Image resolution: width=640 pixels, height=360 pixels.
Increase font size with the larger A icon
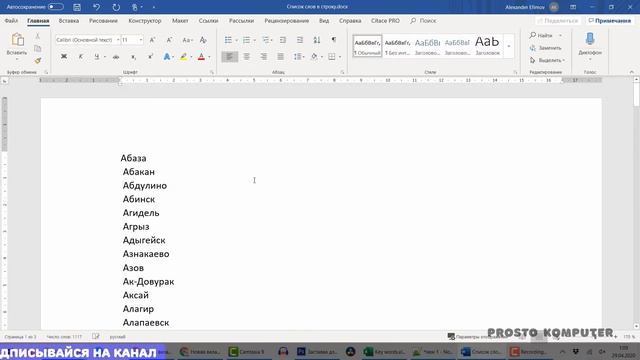[152, 40]
